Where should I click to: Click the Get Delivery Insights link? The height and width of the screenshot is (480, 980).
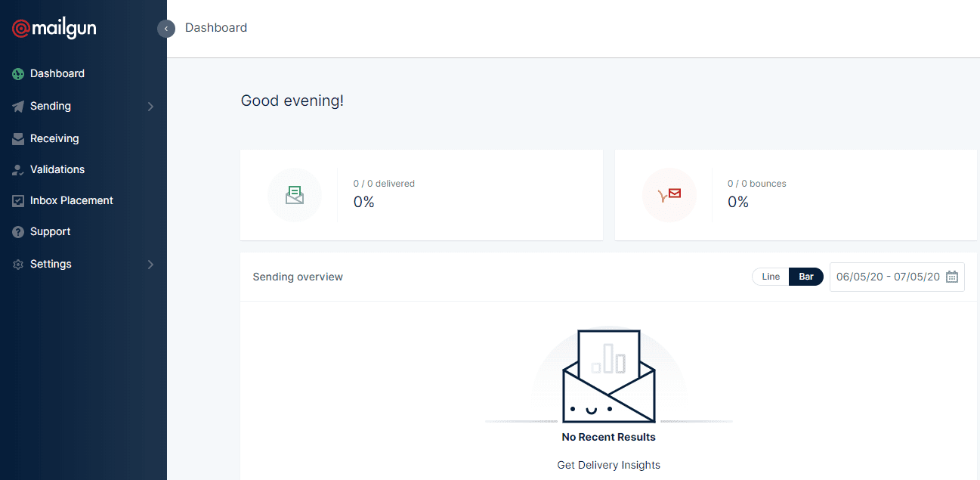tap(608, 464)
